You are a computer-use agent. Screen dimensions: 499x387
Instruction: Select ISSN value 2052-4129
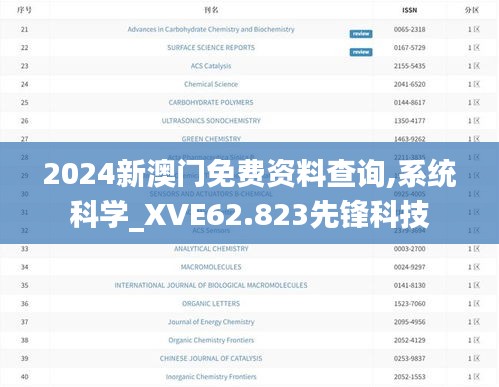click(x=409, y=340)
